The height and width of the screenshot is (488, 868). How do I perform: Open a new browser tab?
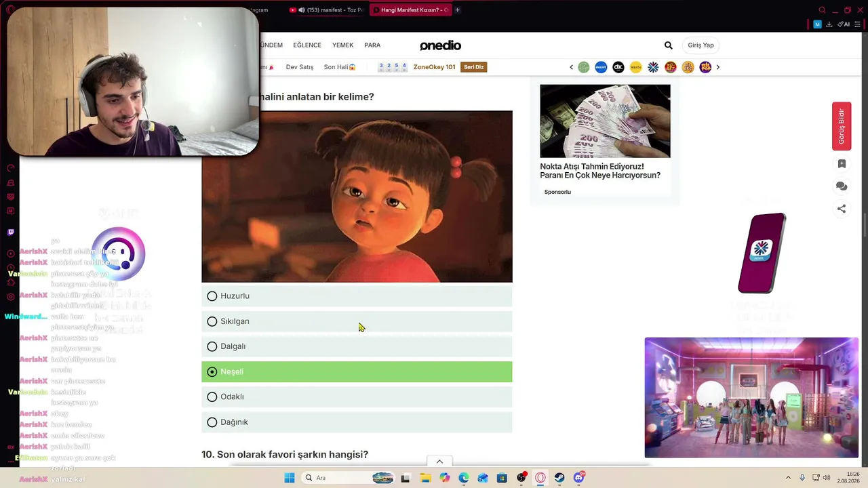click(457, 10)
